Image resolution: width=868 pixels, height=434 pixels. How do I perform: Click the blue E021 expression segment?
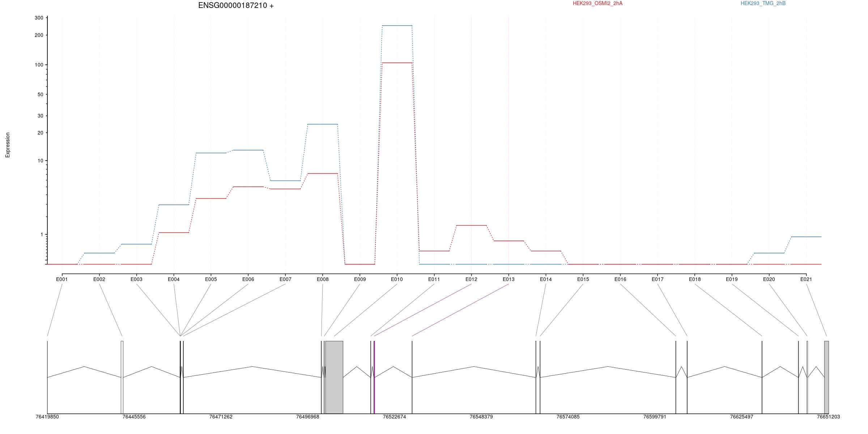click(806, 237)
